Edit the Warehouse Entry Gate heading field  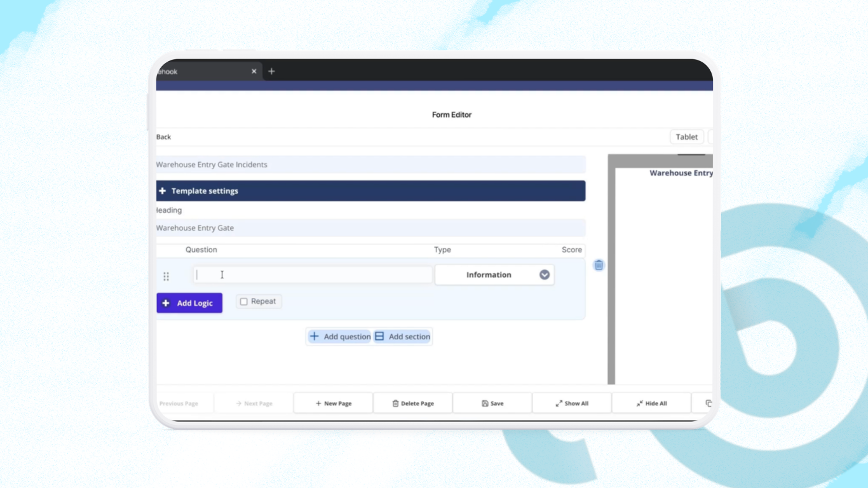[370, 228]
